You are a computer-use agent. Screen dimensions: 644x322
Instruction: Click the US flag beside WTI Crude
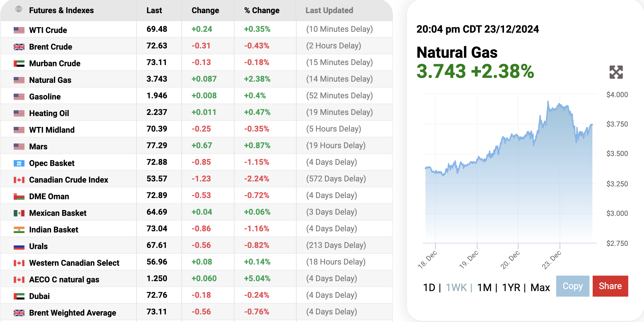coord(19,30)
